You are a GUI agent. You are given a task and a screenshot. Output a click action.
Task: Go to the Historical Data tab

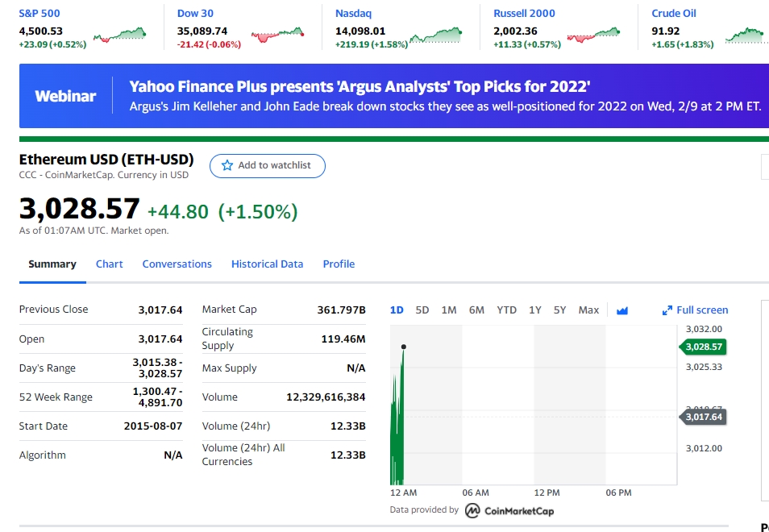point(268,264)
